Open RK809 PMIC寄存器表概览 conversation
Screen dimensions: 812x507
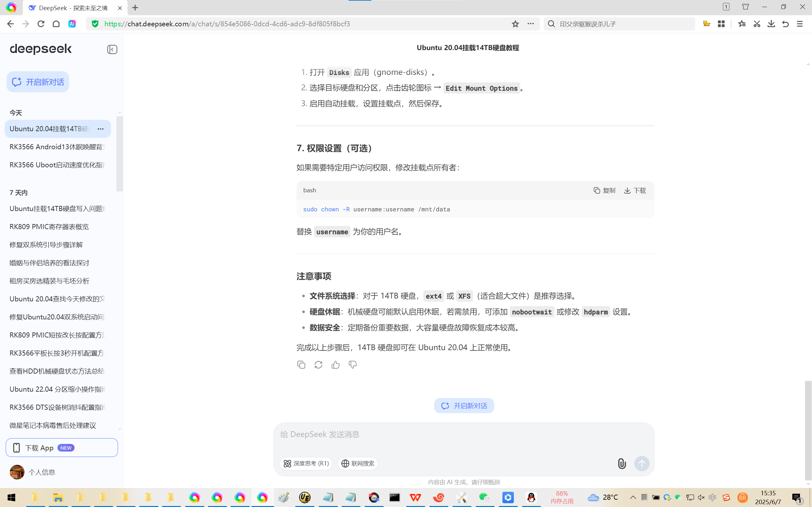[x=49, y=227]
